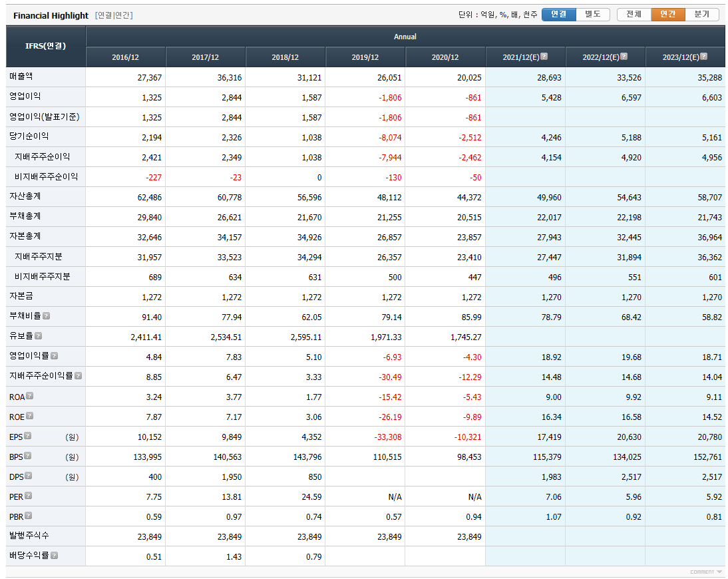
Task: Click the 영업이익률 help icon
Action: [x=55, y=355]
